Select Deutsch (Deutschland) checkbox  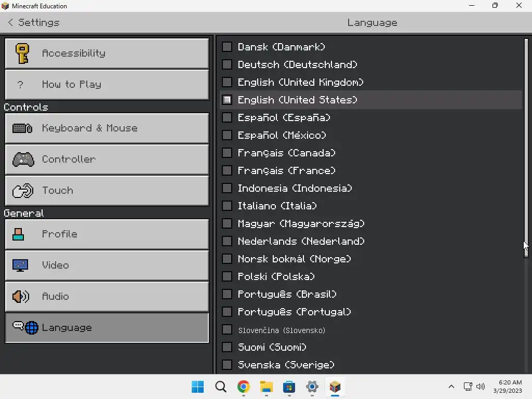(x=227, y=64)
